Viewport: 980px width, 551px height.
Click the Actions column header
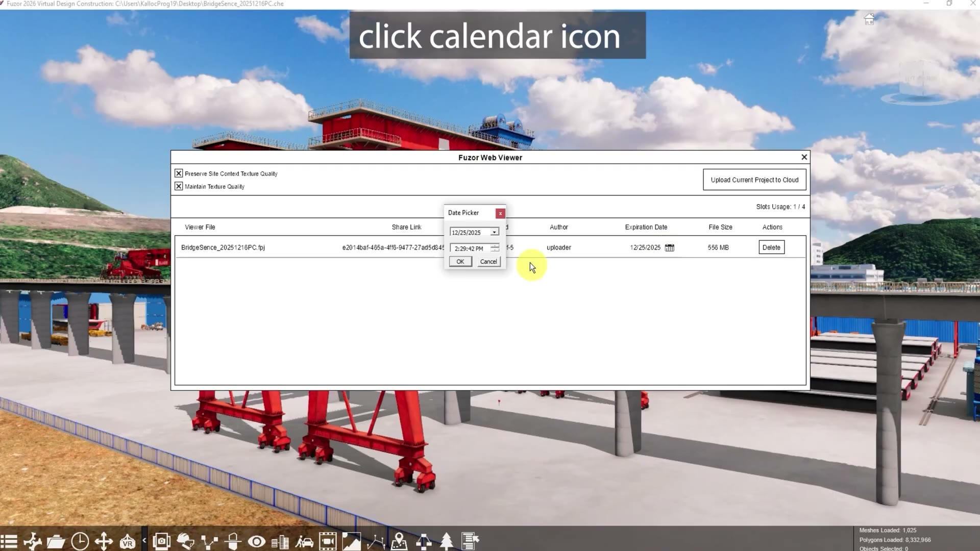coord(772,227)
